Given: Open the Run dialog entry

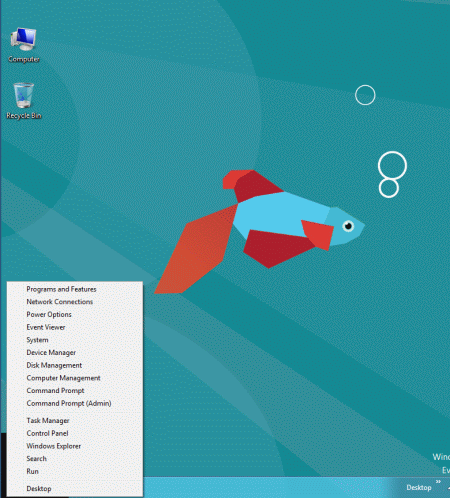Looking at the screenshot, I should [x=75, y=471].
